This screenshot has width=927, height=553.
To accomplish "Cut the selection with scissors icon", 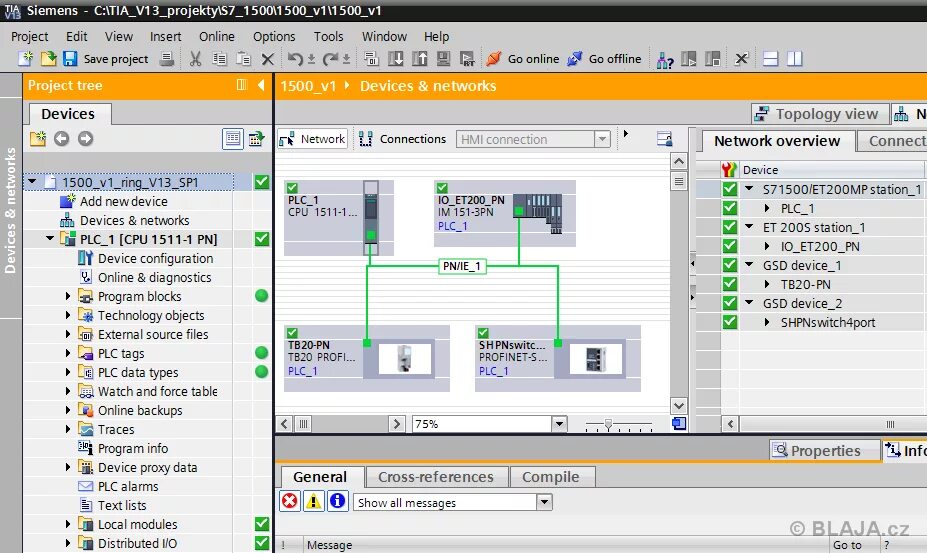I will pyautogui.click(x=195, y=59).
